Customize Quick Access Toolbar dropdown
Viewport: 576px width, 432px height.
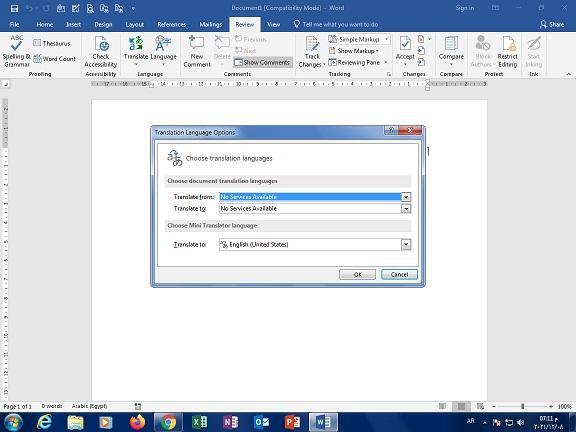point(133,8)
